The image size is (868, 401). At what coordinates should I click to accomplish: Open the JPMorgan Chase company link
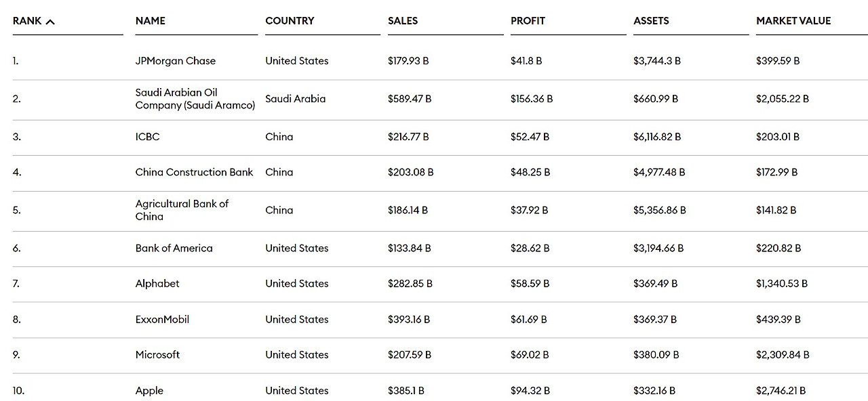175,61
